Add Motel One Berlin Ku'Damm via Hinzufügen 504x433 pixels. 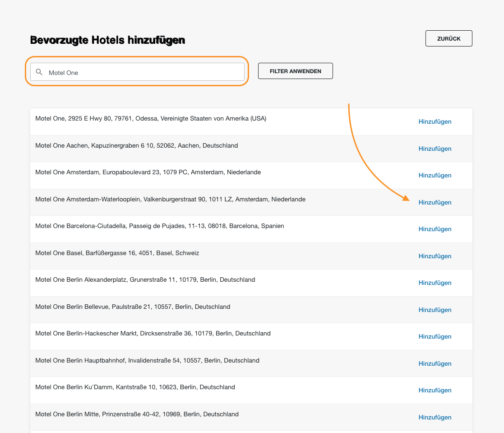tap(435, 390)
